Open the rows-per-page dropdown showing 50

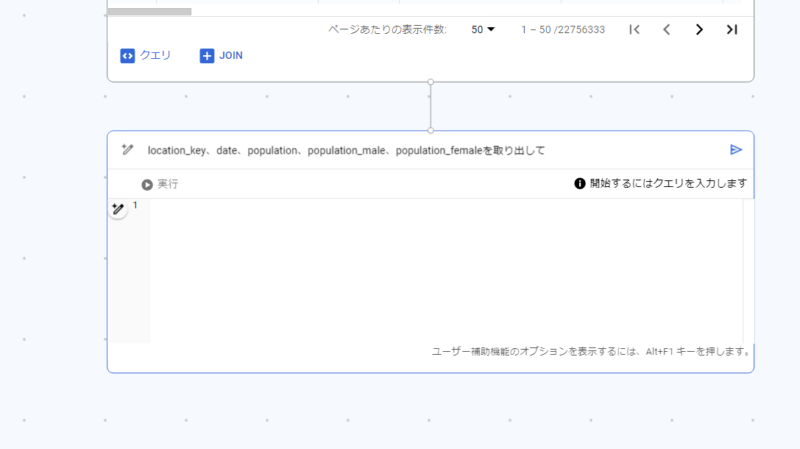click(483, 30)
